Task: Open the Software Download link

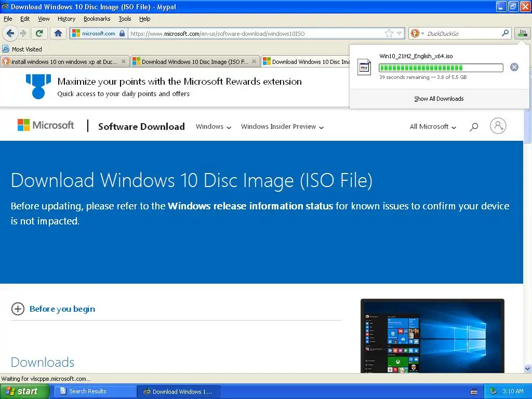Action: pyautogui.click(x=141, y=127)
